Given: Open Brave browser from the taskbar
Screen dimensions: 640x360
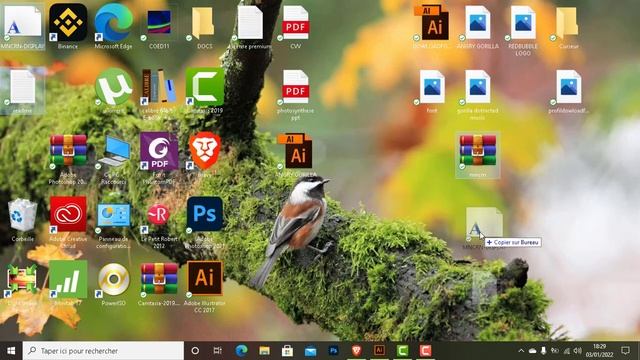Looking at the screenshot, I should point(357,351).
